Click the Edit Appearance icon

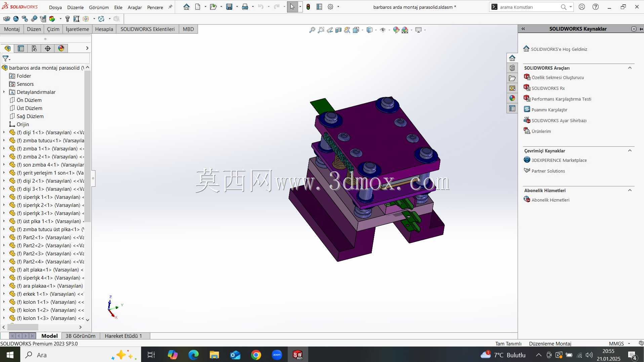tap(396, 30)
